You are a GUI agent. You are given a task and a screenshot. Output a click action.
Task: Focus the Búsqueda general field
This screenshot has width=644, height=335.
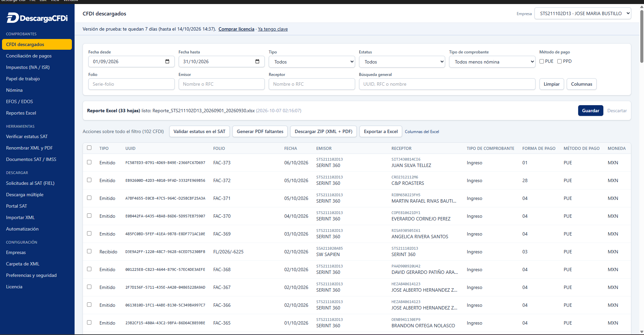pos(447,84)
